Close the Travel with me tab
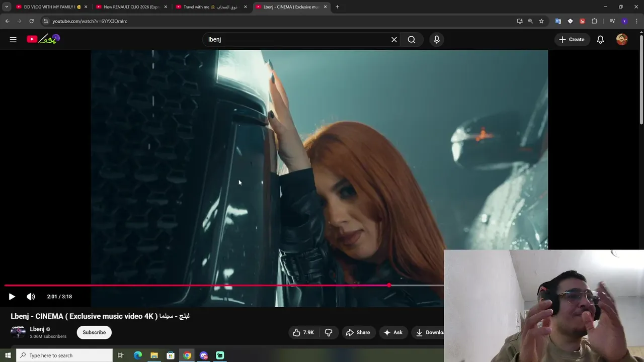644x362 pixels. click(246, 7)
